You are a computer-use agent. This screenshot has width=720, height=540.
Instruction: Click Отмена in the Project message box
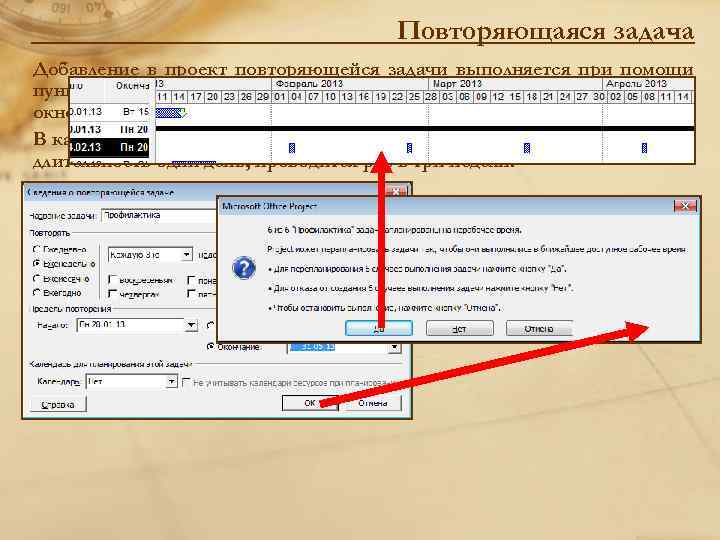(x=539, y=329)
